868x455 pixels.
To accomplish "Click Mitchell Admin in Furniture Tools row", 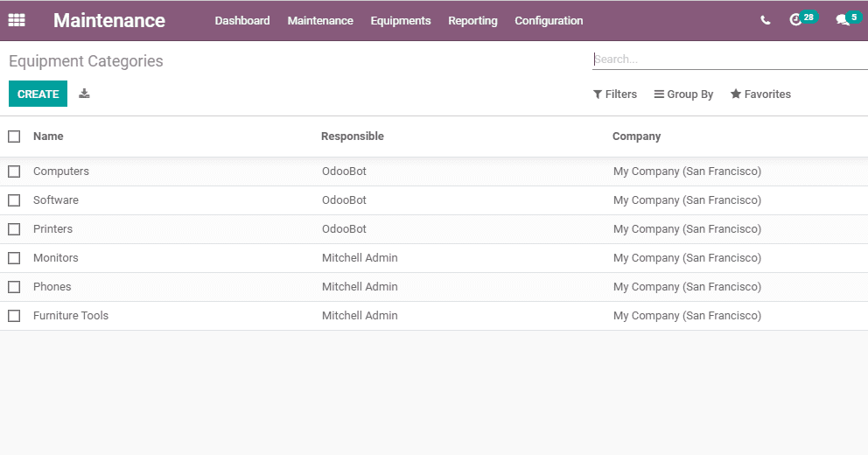I will pyautogui.click(x=360, y=316).
